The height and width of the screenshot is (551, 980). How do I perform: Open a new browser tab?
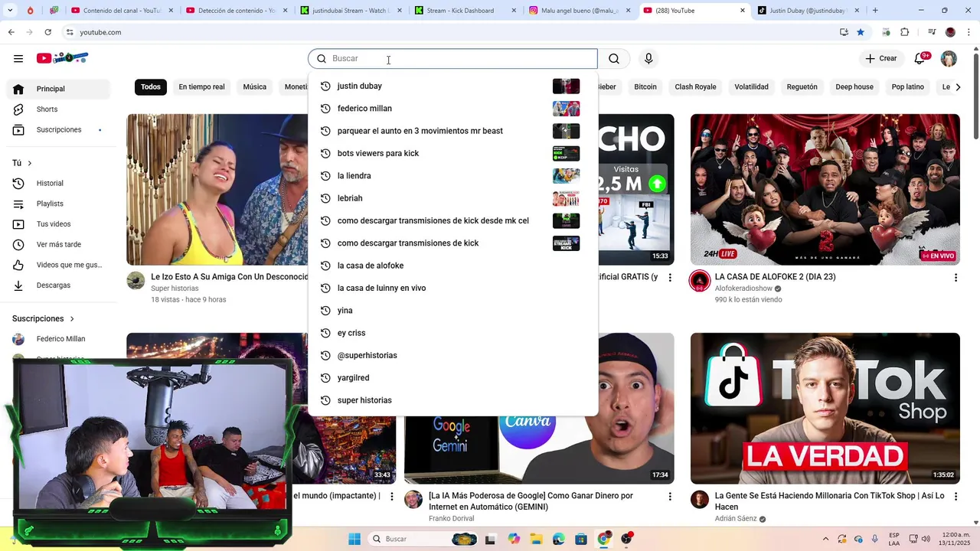click(x=875, y=11)
